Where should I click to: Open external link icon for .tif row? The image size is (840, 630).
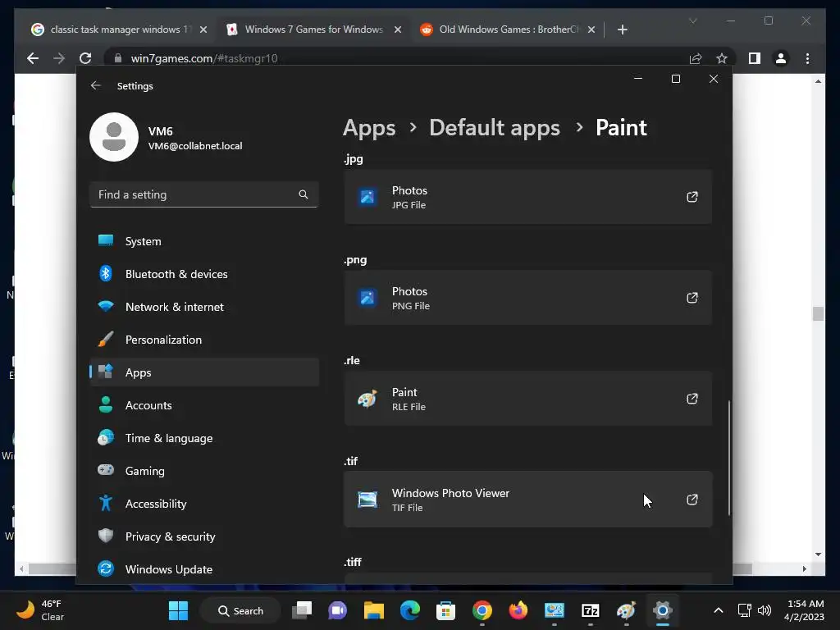[692, 500]
